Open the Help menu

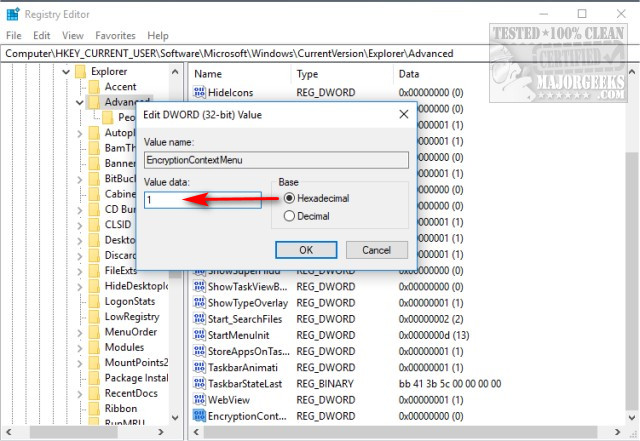[x=158, y=36]
